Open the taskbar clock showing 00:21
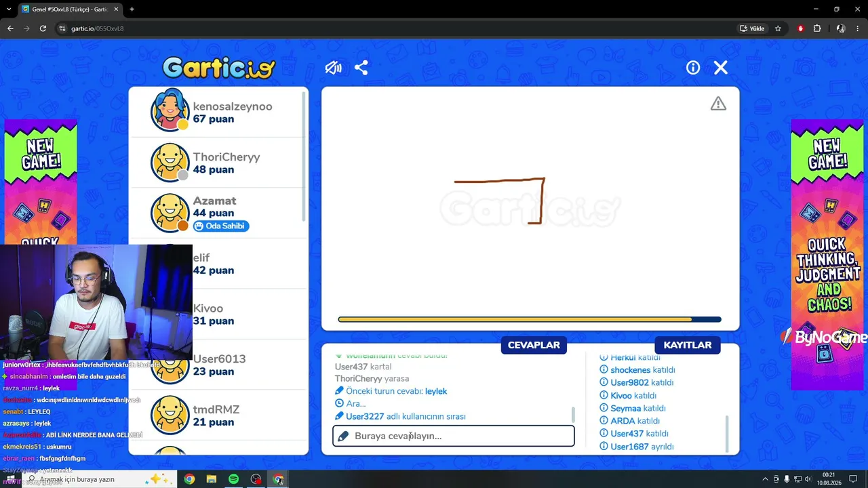Viewport: 868px width, 488px height. coord(829,479)
